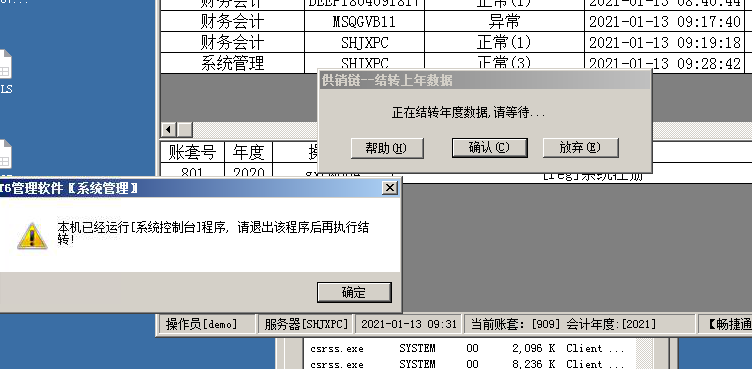Screen dimensions: 752x369
Task: Select the 系统管理 row cell
Action: pos(232,63)
